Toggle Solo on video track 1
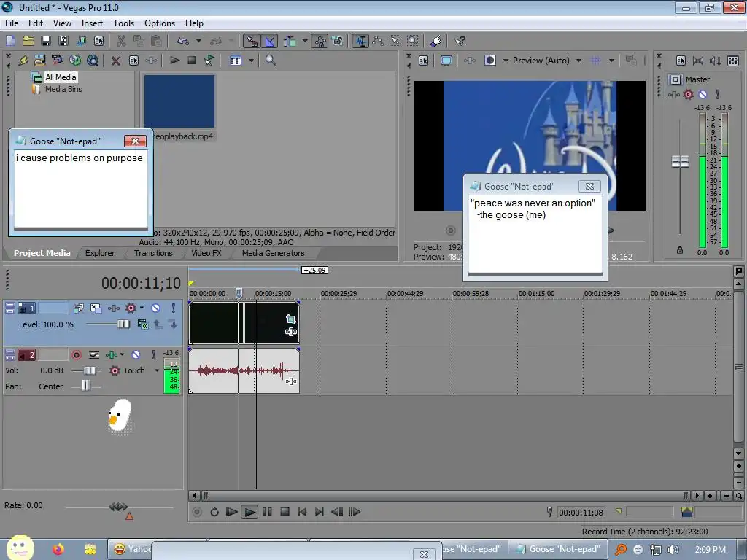 [174, 308]
